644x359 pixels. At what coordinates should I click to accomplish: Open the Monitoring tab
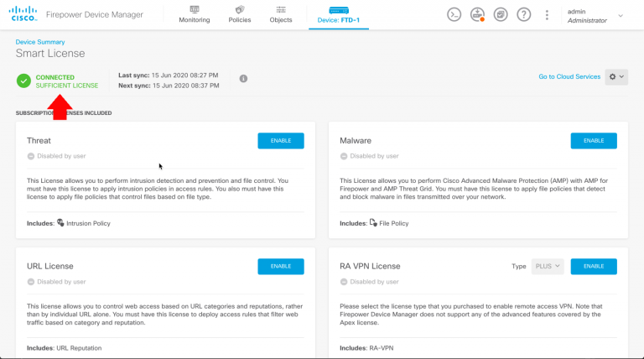(x=195, y=15)
